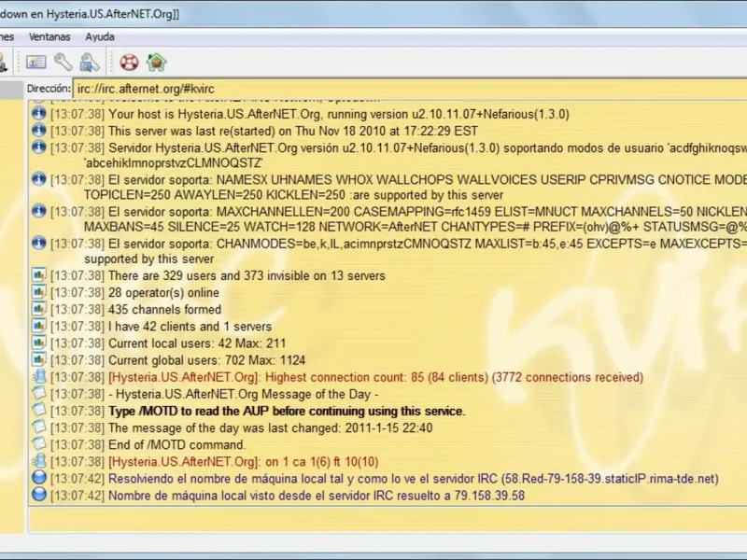Click the green house home icon

(156, 63)
